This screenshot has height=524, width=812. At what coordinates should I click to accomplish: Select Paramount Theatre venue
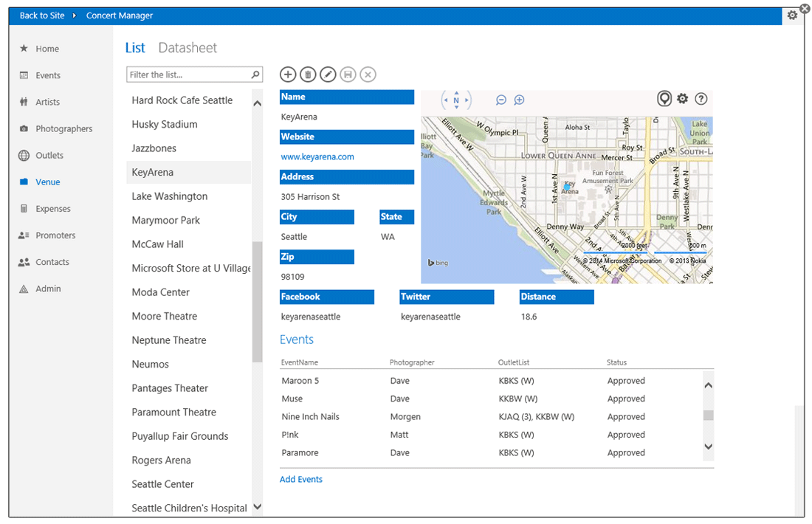(x=188, y=412)
